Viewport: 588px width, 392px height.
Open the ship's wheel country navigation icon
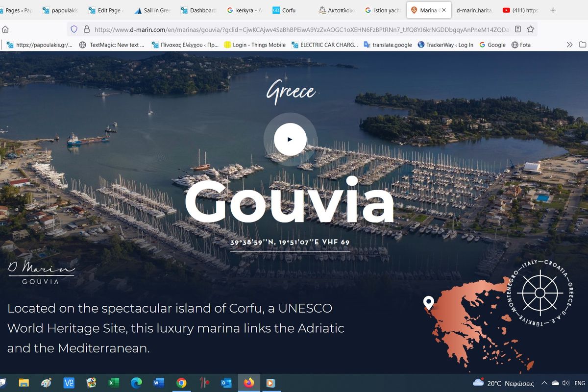[x=539, y=293]
